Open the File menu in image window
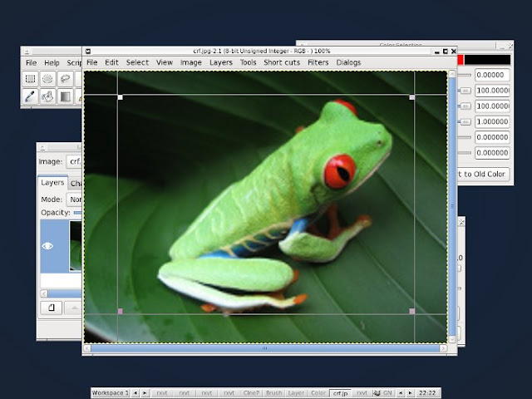This screenshot has width=532, height=399. coord(92,62)
